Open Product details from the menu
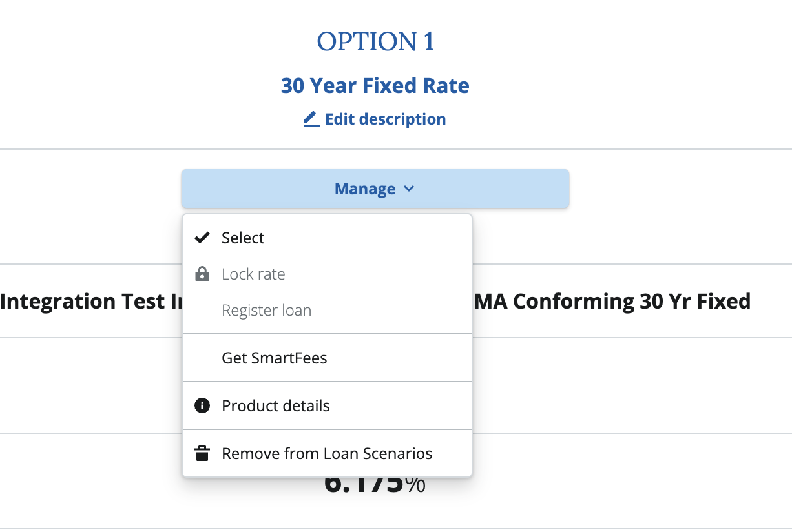The width and height of the screenshot is (792, 532). coord(275,405)
